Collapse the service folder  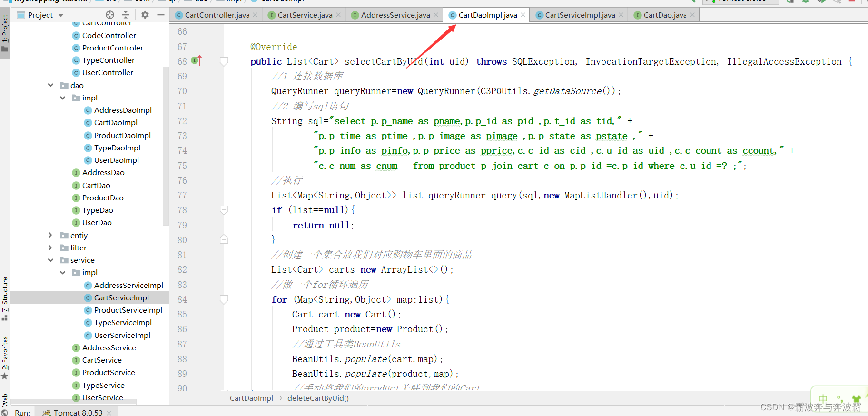pos(51,260)
